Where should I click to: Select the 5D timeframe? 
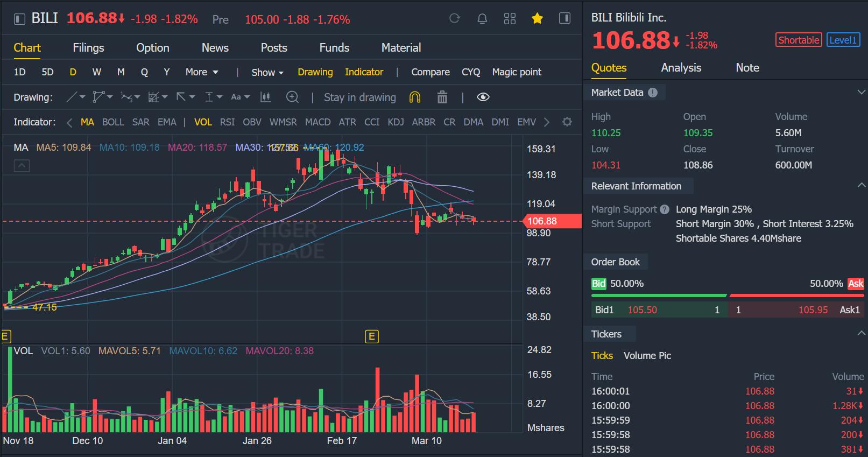(x=48, y=72)
